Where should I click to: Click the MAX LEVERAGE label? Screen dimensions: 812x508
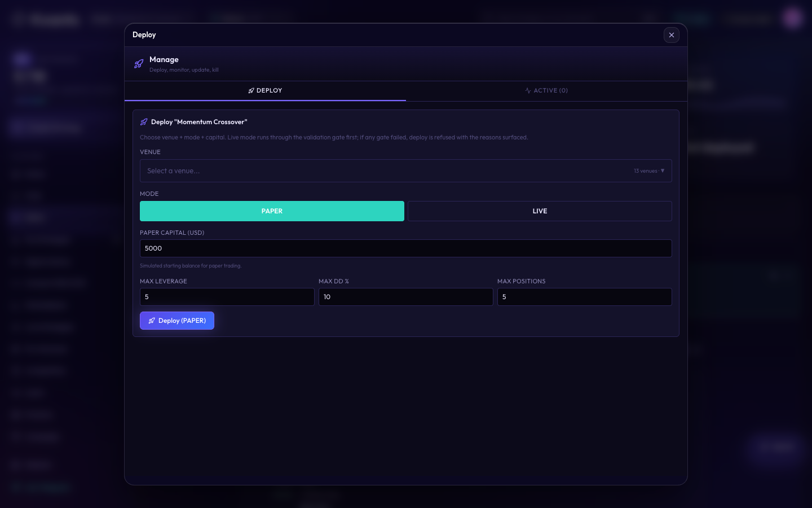coord(164,281)
